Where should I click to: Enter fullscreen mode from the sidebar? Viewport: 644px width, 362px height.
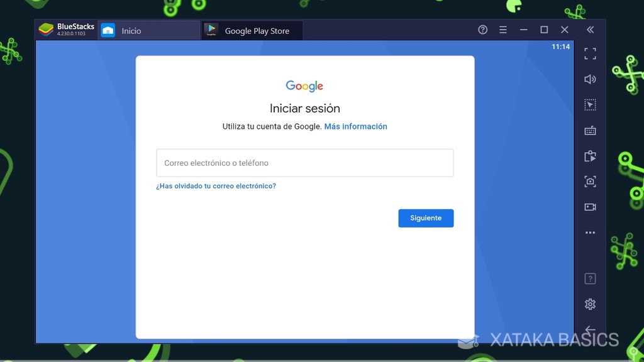tap(590, 53)
